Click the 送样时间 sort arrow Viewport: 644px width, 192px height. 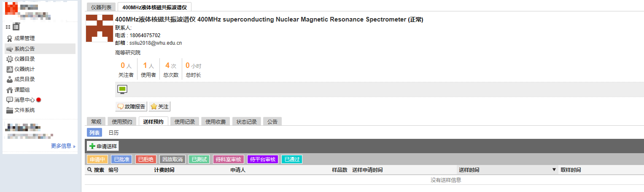click(x=554, y=170)
